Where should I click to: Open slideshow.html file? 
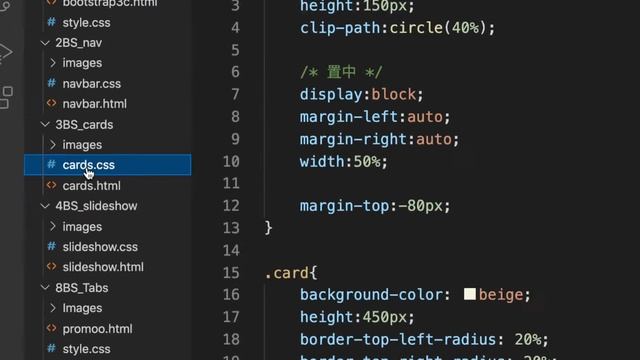click(103, 267)
